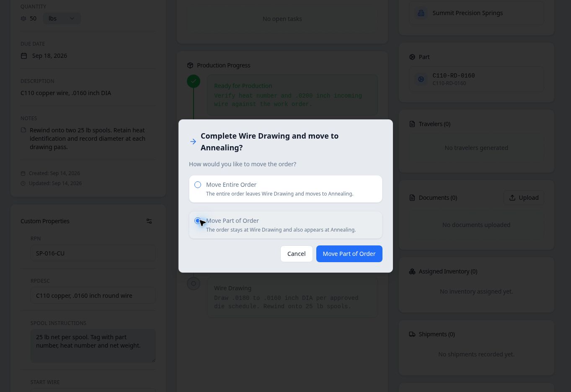Click the Upload button in Documents
Screen dimensions: 571x392
(524, 198)
